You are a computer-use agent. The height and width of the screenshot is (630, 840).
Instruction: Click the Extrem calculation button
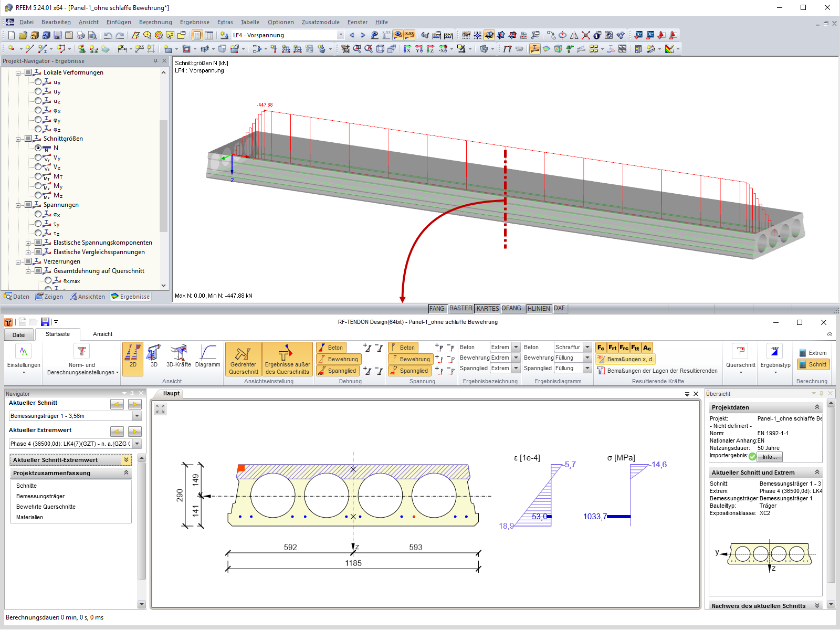pos(813,353)
